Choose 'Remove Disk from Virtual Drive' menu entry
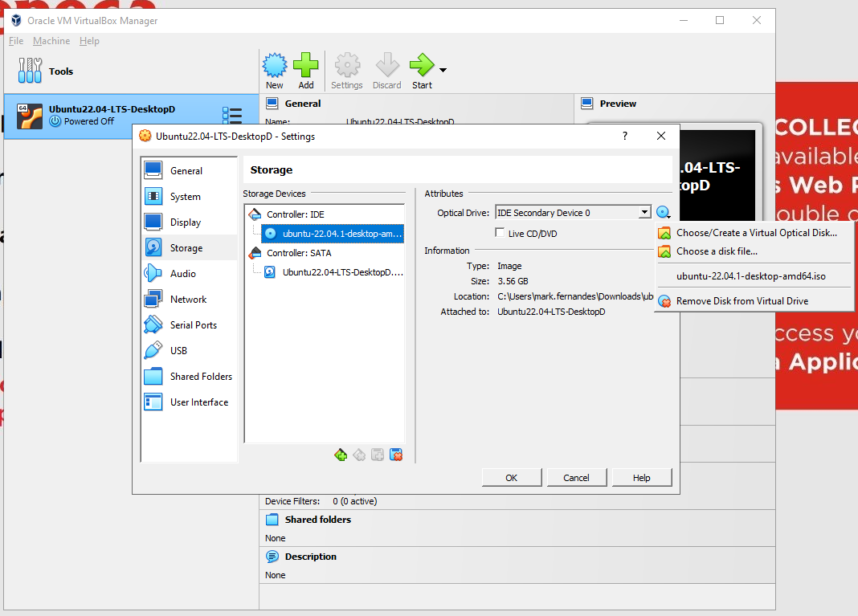The width and height of the screenshot is (858, 616). click(747, 302)
